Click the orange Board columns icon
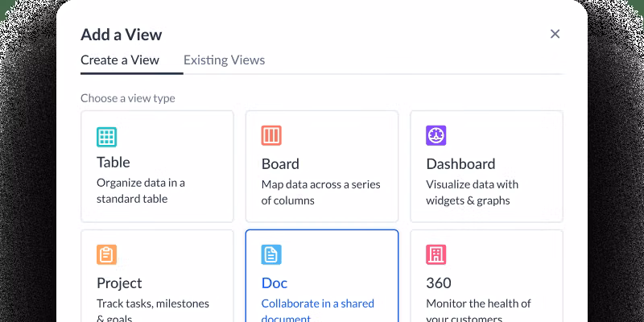The height and width of the screenshot is (322, 644). click(271, 135)
